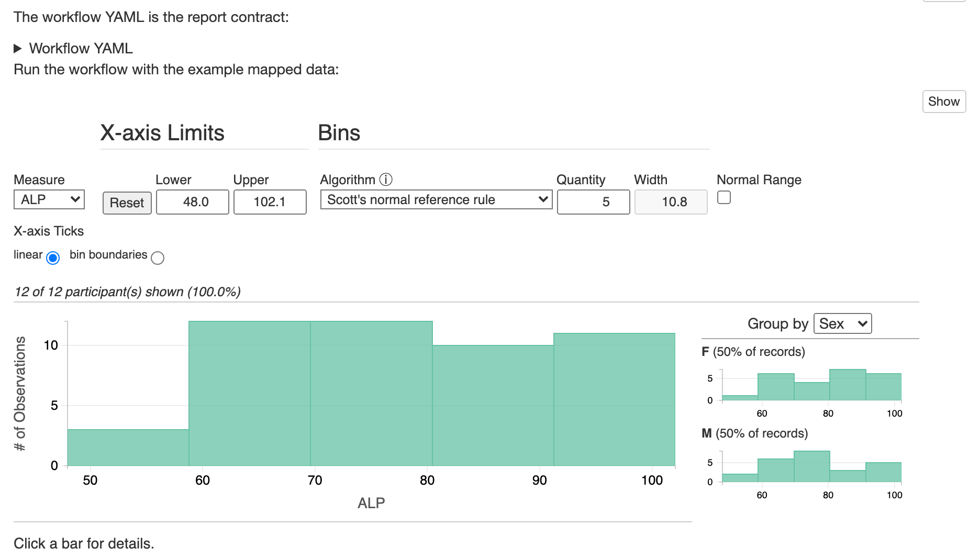The height and width of the screenshot is (560, 980).
Task: Click the "F (50% of records)" label
Action: [x=753, y=352]
